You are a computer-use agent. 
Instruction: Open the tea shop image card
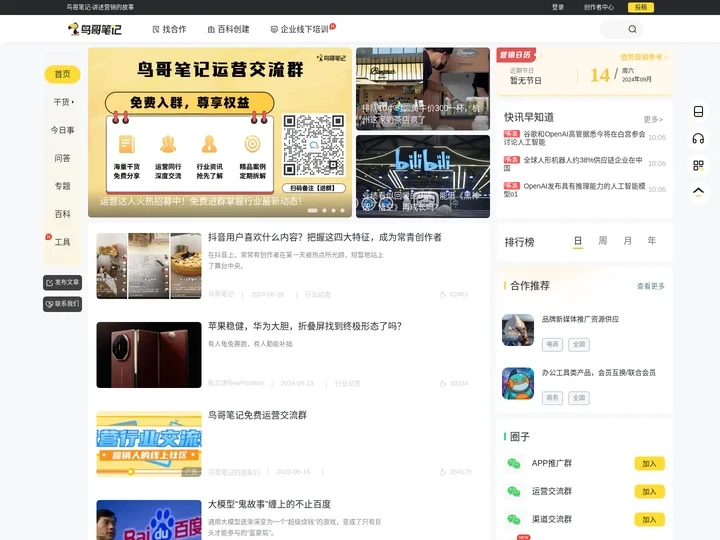(x=423, y=89)
